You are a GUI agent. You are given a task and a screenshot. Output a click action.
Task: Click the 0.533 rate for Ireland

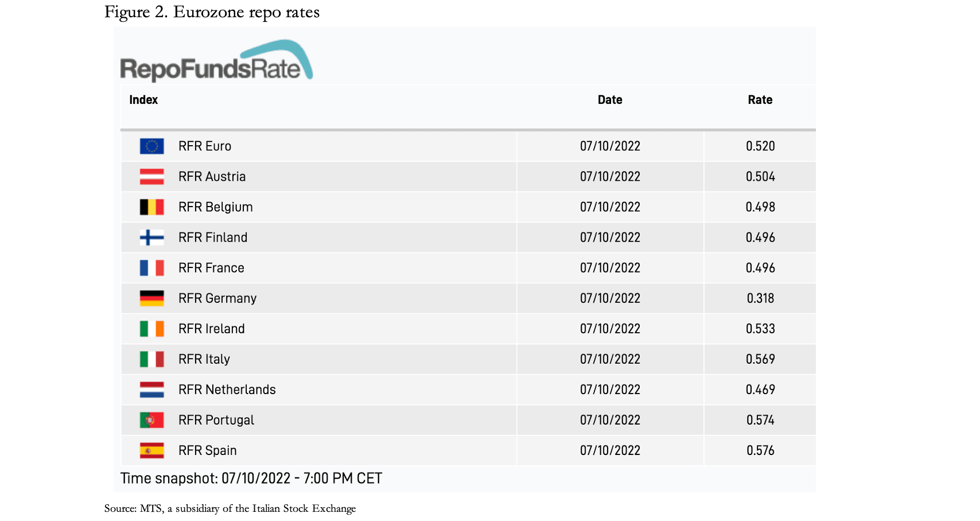click(x=760, y=329)
